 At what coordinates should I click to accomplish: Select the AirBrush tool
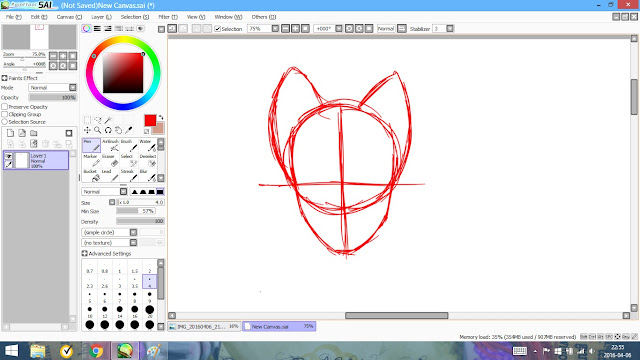[x=110, y=145]
